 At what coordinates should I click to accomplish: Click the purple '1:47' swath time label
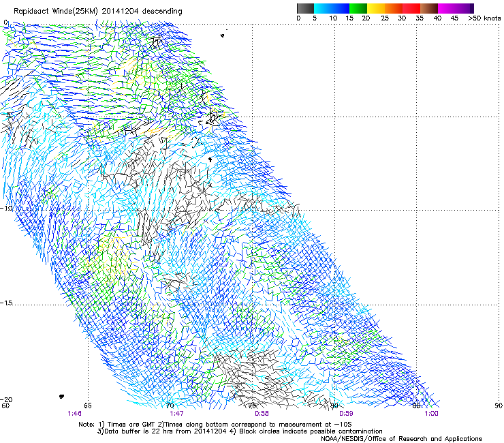(x=176, y=414)
